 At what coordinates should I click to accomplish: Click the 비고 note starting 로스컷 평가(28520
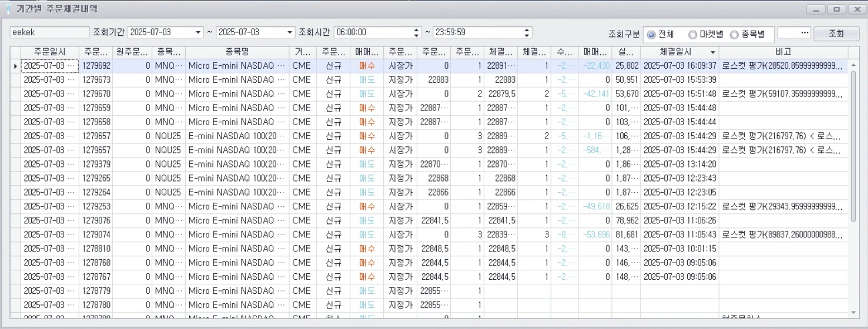tap(783, 66)
